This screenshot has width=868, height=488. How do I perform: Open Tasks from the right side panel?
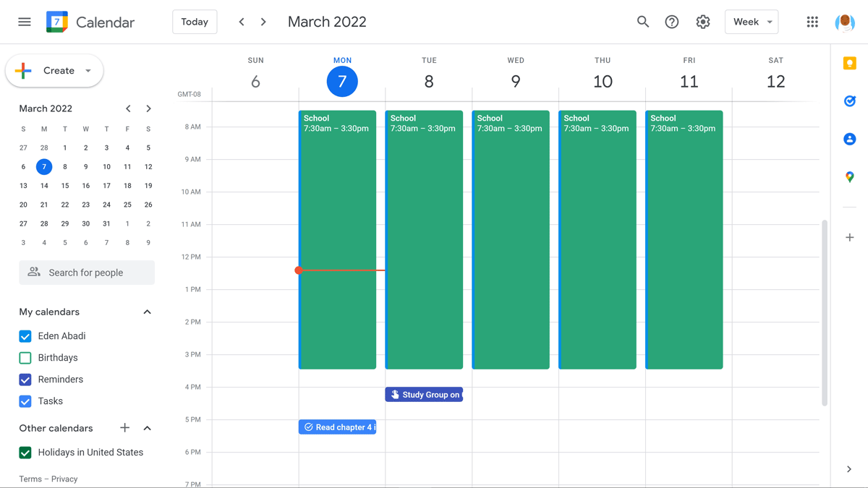click(849, 101)
